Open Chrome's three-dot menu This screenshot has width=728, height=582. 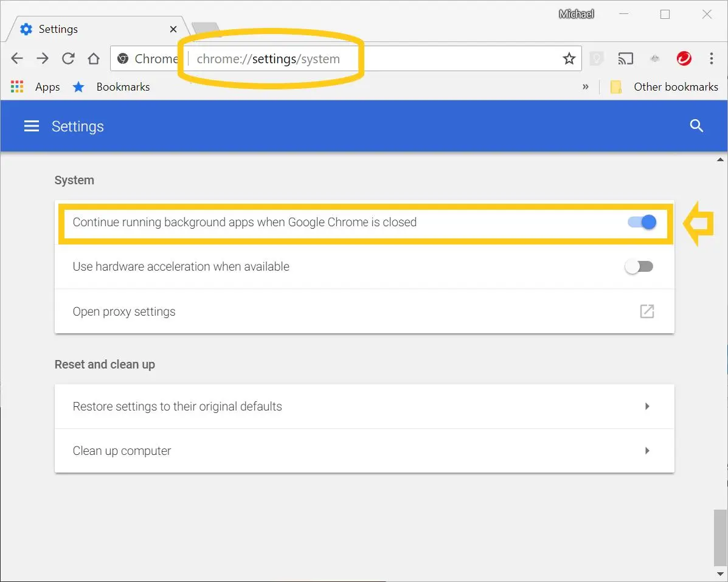712,58
